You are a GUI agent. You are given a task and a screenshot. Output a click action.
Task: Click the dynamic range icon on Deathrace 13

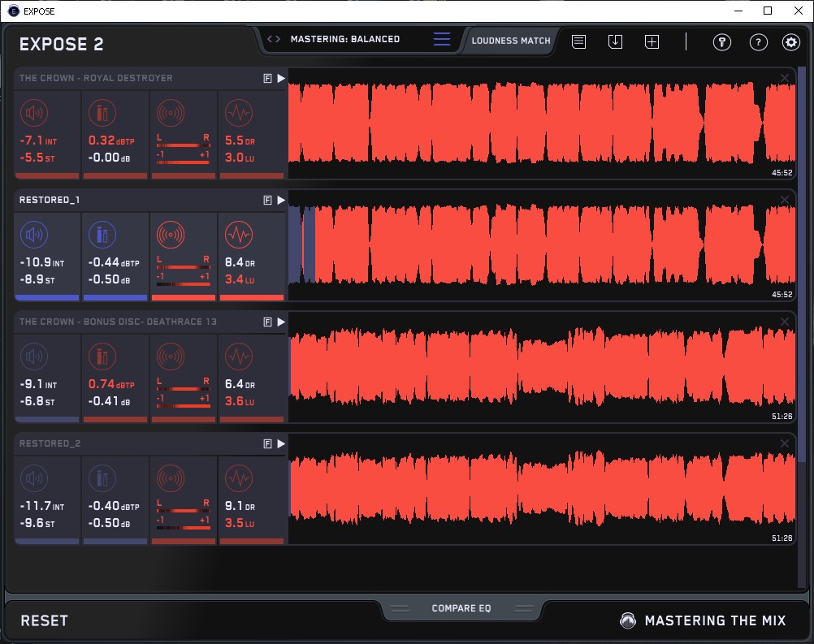tap(239, 357)
